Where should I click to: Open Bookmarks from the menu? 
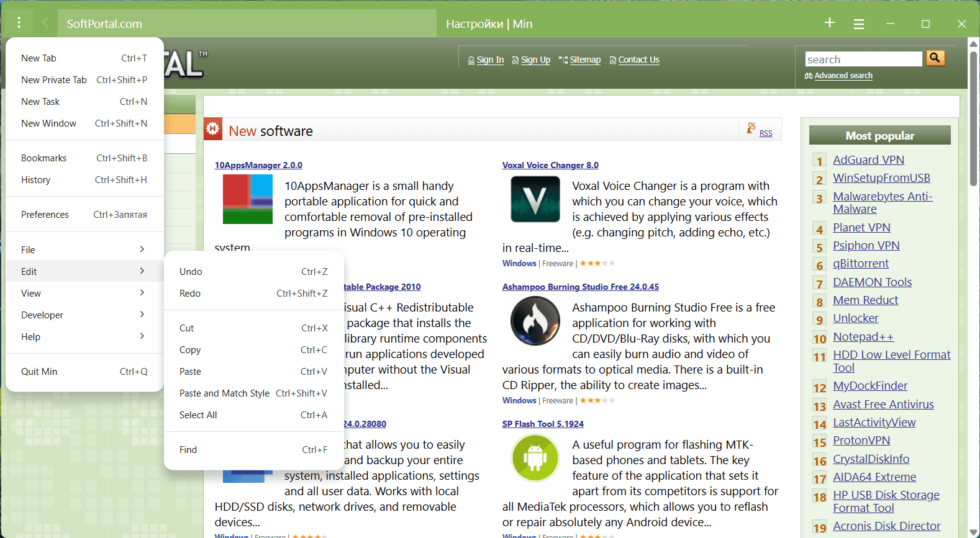(84, 158)
